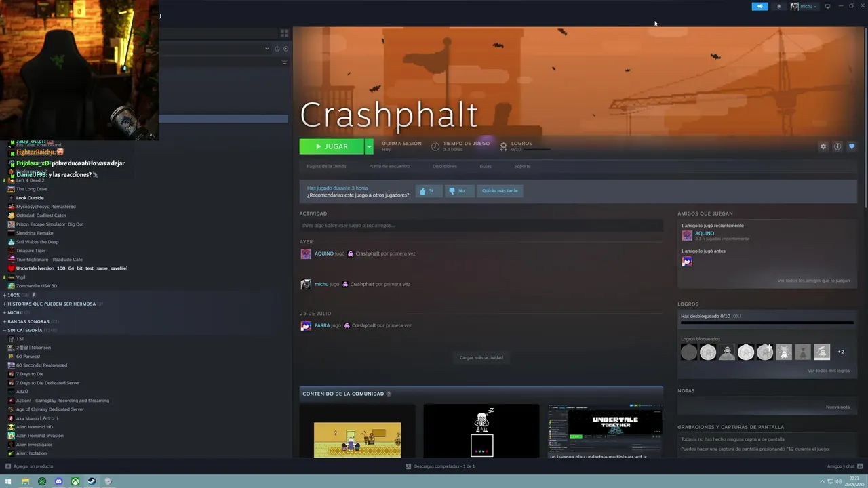
Task: Select Still Wakes the Deep
Action: 37,242
